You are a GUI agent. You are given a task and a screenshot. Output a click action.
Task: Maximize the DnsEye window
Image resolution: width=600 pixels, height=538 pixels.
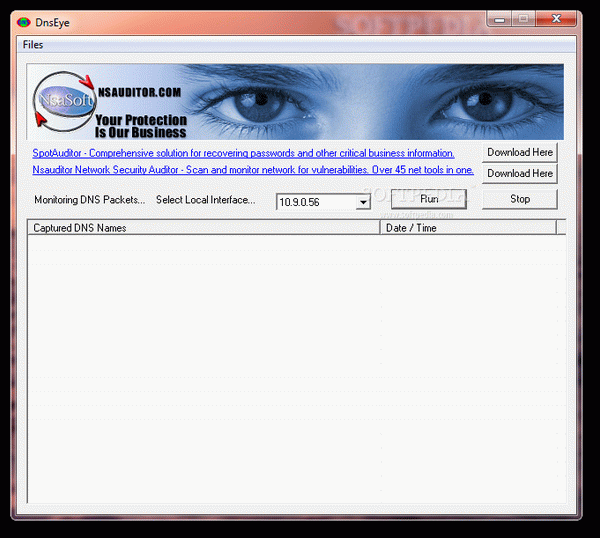[x=523, y=19]
